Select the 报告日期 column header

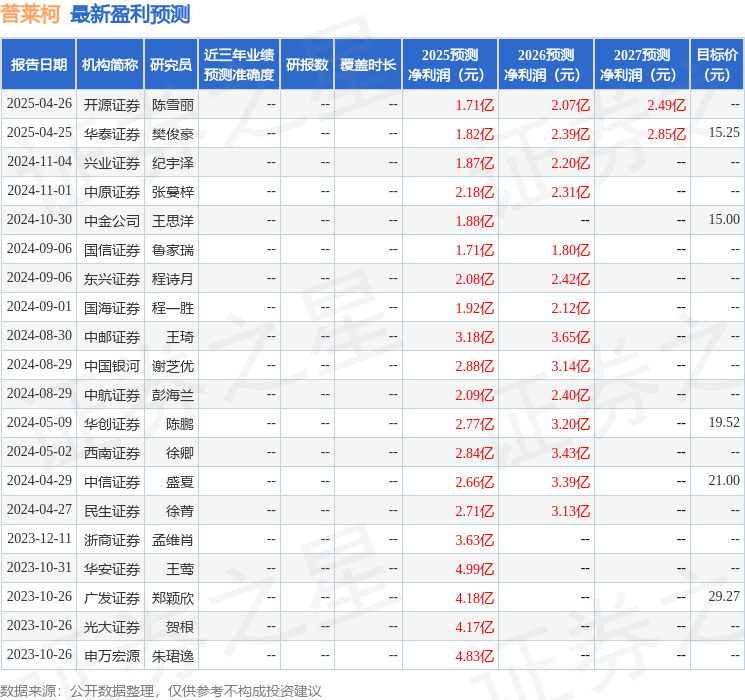(x=38, y=65)
